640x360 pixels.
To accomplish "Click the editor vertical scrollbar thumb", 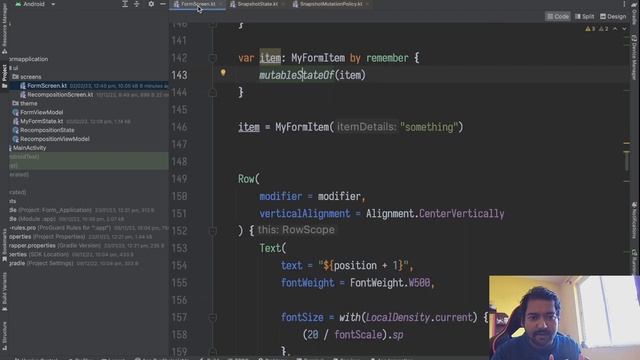I will (627, 161).
